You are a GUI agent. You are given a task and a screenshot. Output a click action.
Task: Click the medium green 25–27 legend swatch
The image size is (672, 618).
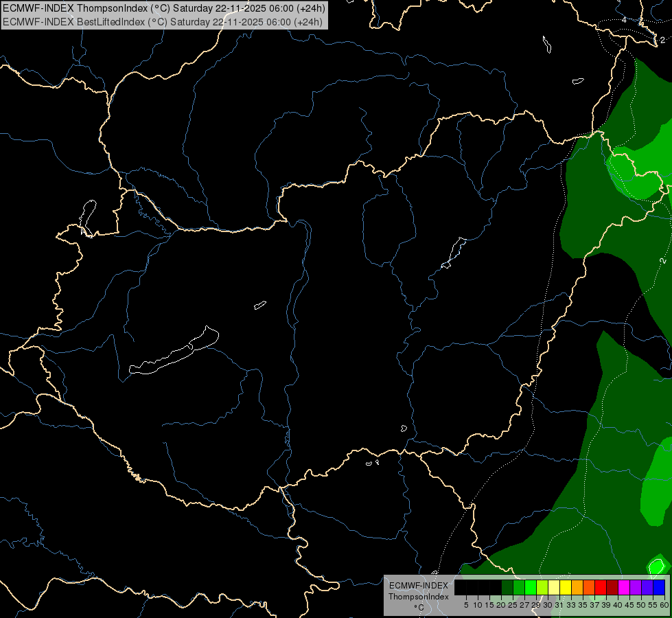519,587
